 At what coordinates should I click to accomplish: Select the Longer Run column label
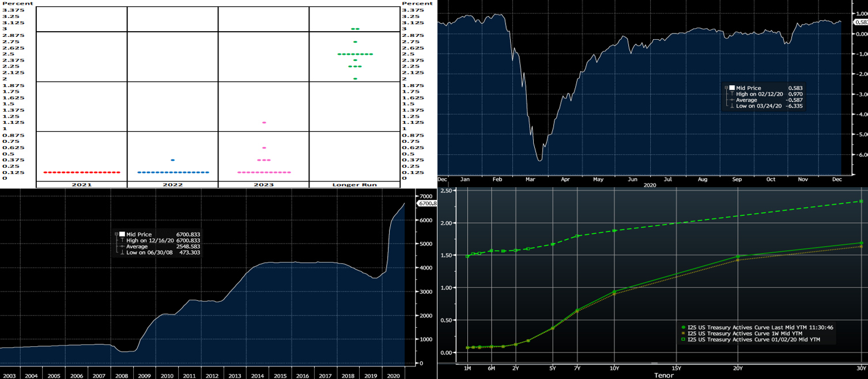pos(354,185)
